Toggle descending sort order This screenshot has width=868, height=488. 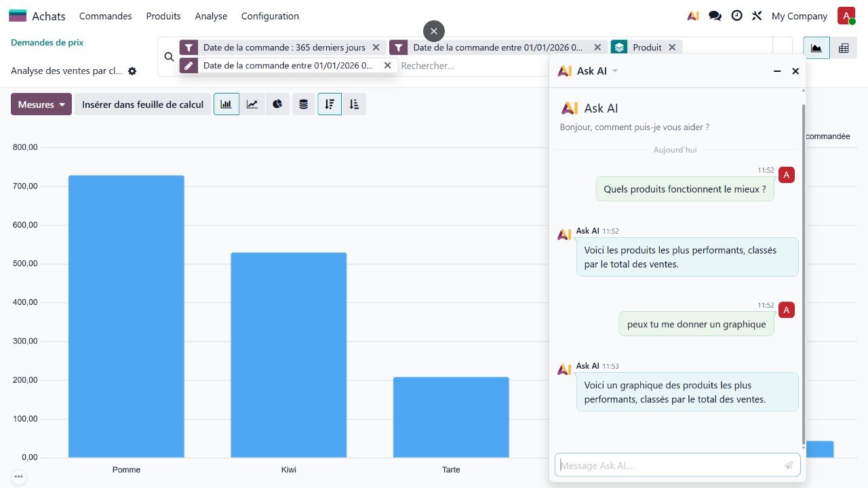(x=330, y=104)
